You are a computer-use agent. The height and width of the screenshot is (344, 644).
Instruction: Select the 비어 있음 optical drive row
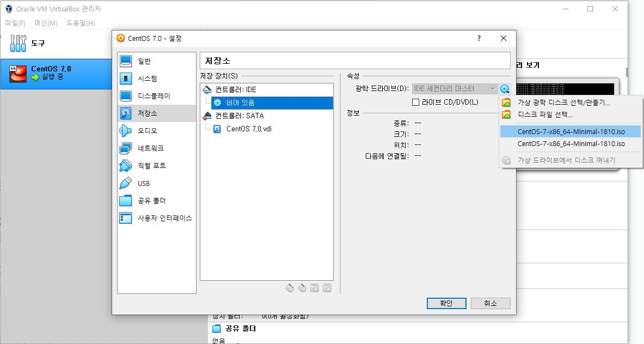[x=272, y=103]
